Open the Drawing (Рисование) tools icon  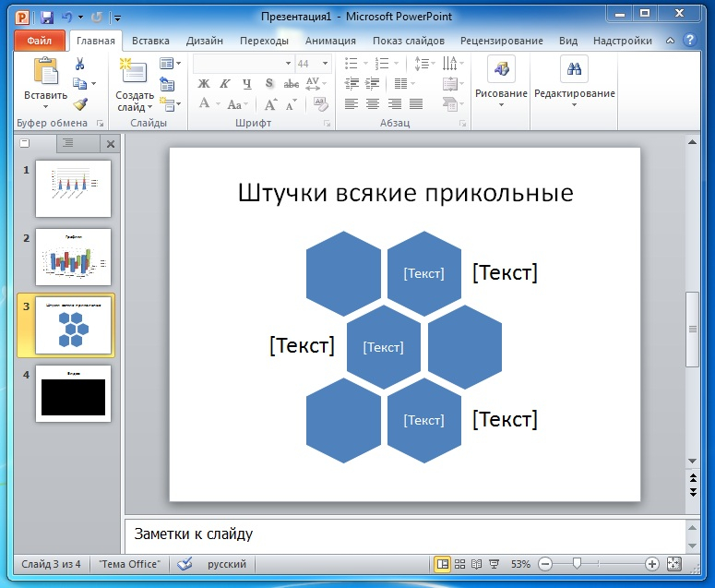501,70
